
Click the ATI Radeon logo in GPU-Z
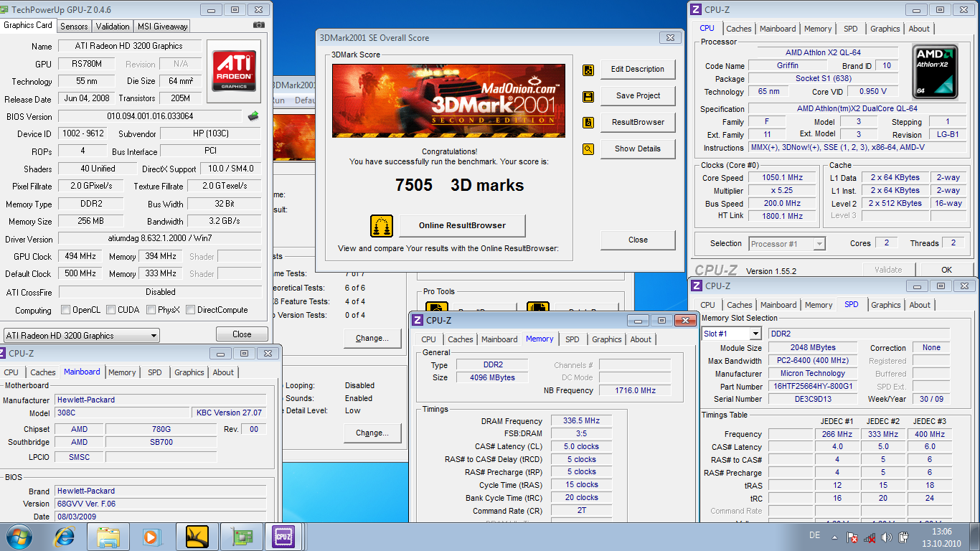(x=234, y=70)
